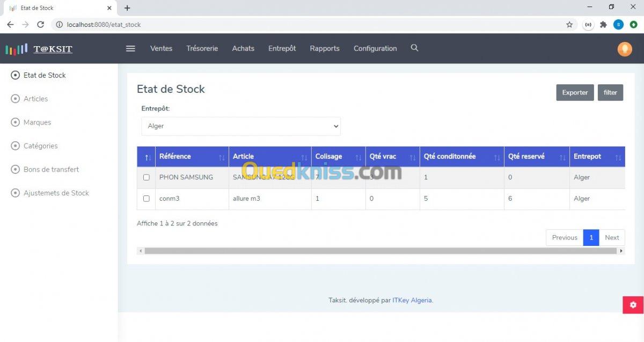The width and height of the screenshot is (644, 342).
Task: Reload the page with refresh icon
Action: pyautogui.click(x=40, y=25)
